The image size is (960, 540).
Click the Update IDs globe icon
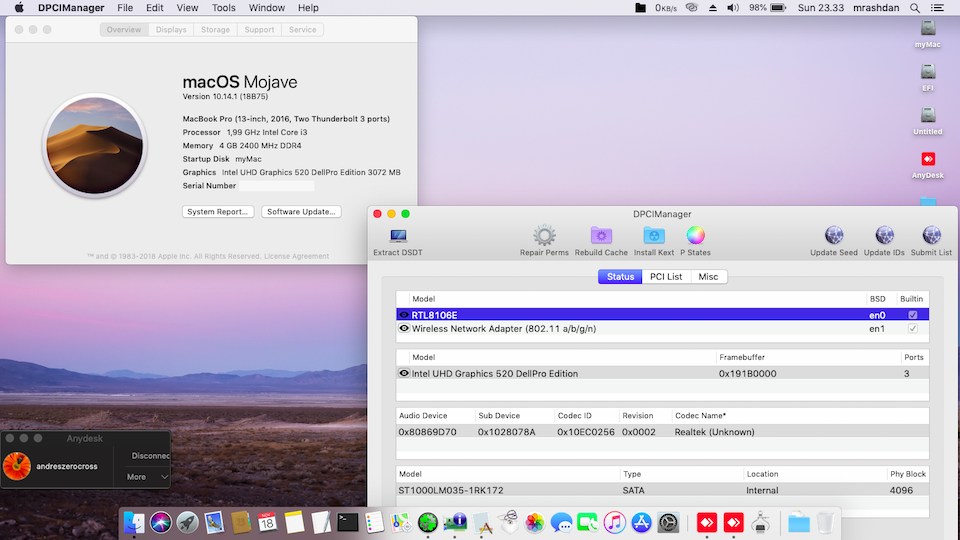pyautogui.click(x=884, y=237)
